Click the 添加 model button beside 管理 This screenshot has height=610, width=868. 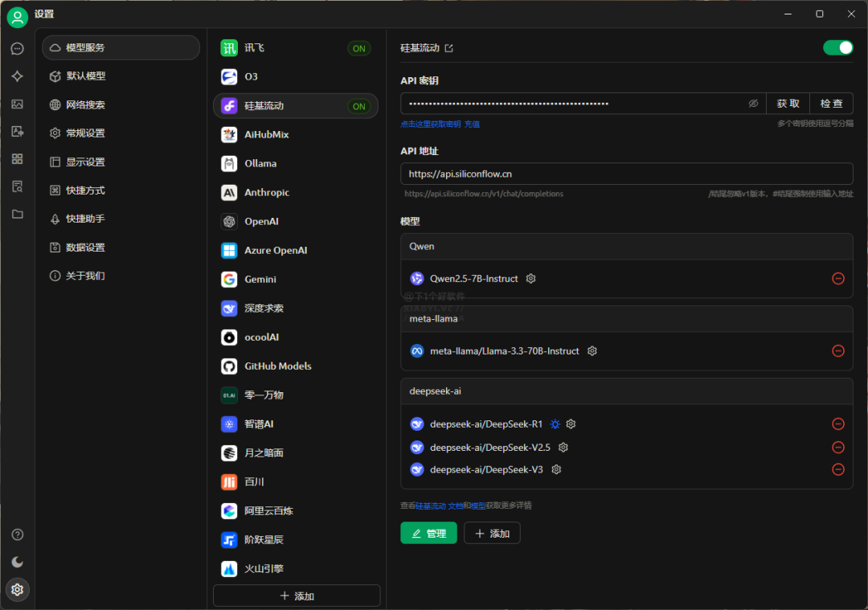tap(492, 533)
